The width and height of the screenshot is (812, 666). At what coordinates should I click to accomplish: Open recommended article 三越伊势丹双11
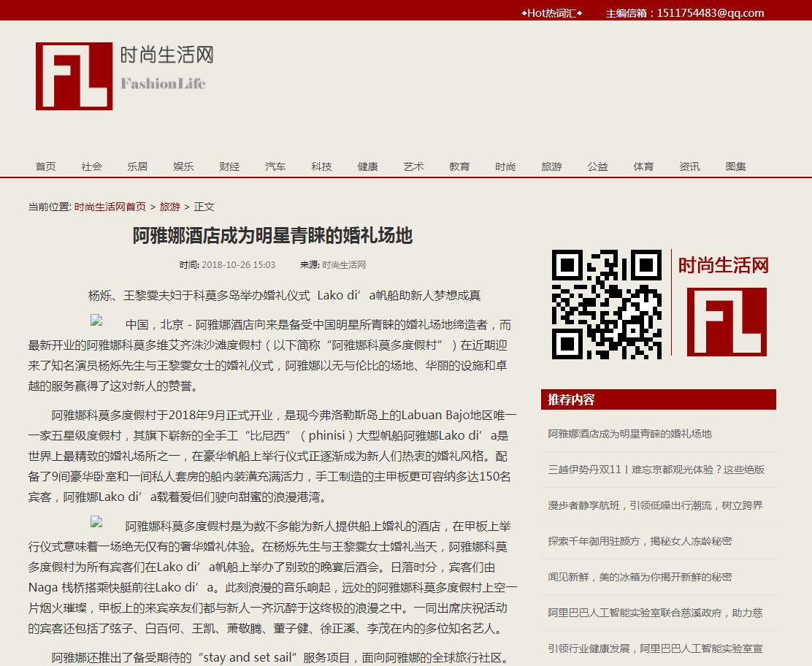coord(656,470)
